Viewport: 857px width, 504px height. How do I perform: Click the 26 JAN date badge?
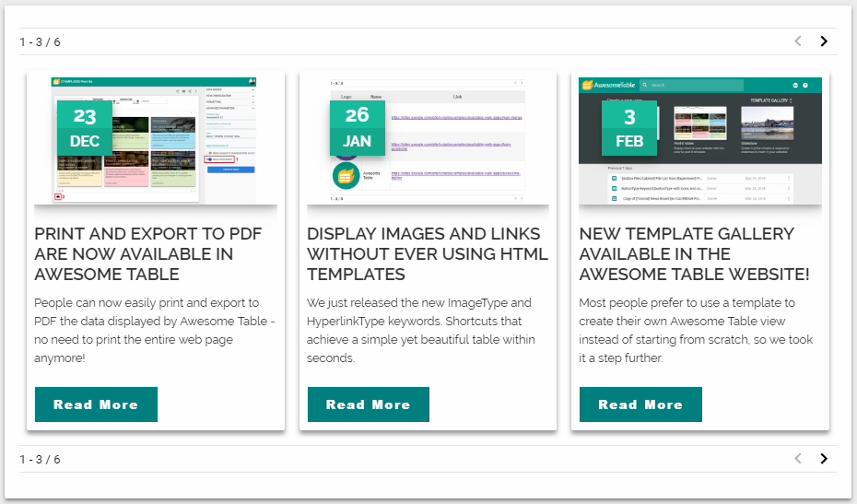coord(357,128)
